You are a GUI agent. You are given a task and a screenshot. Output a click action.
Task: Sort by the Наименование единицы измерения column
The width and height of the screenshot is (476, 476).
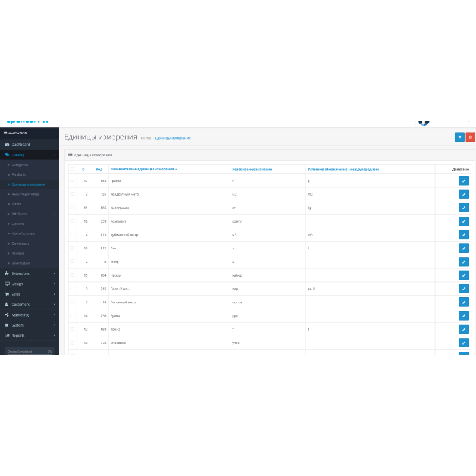click(x=145, y=168)
